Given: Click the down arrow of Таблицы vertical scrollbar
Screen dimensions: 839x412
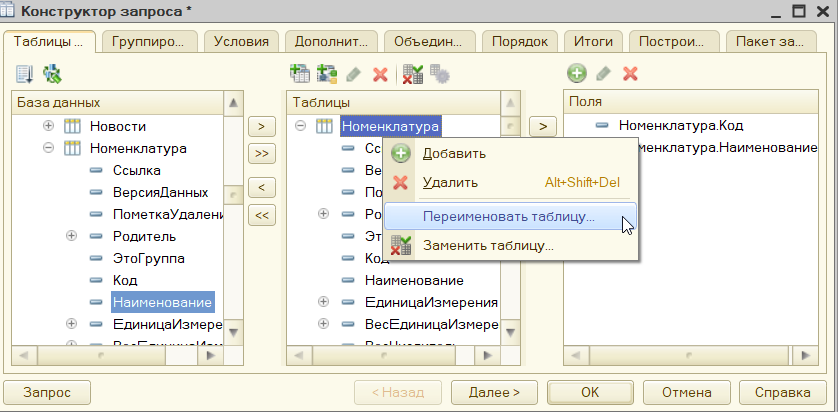Looking at the screenshot, I should 510,333.
